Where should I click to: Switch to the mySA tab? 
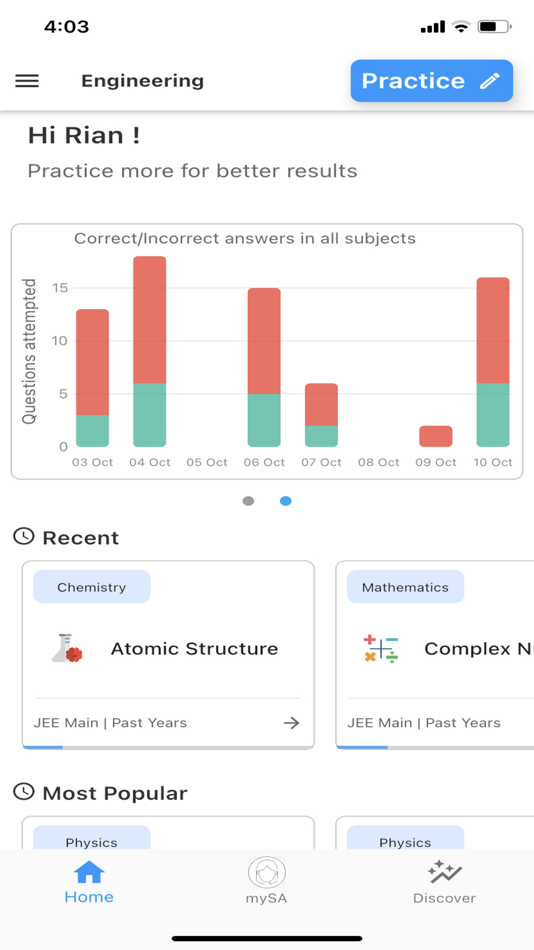pos(267,882)
